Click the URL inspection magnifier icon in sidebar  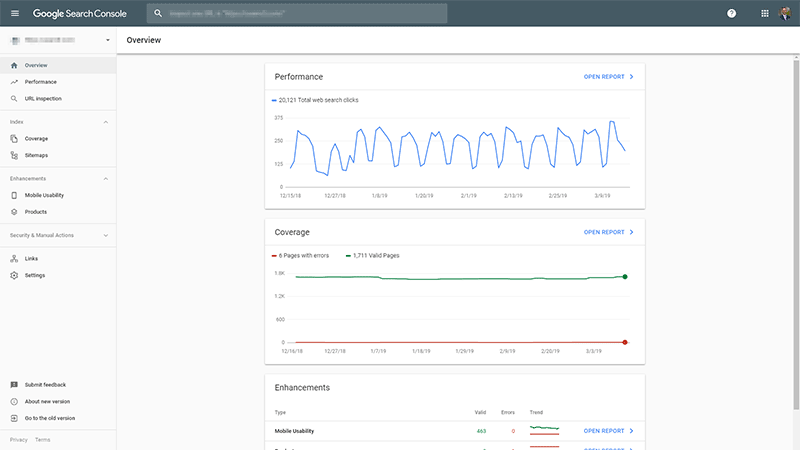(14, 98)
